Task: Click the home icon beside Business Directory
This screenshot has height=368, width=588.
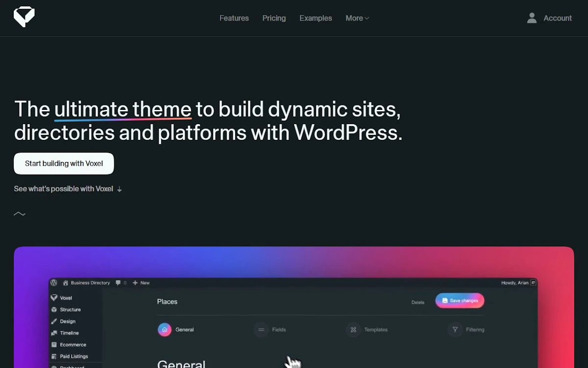Action: click(x=66, y=283)
